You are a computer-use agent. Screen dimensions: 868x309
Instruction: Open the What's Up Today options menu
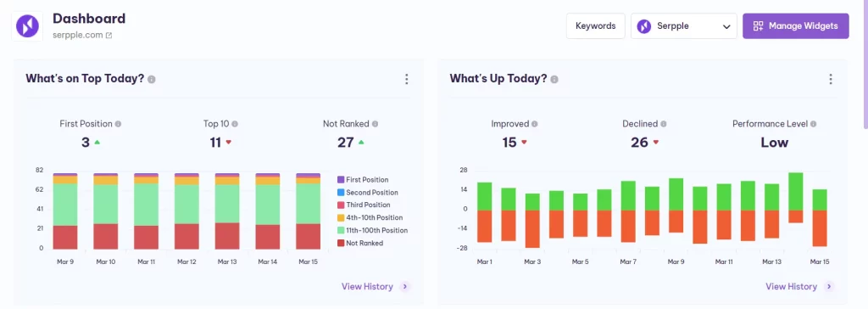click(x=831, y=79)
